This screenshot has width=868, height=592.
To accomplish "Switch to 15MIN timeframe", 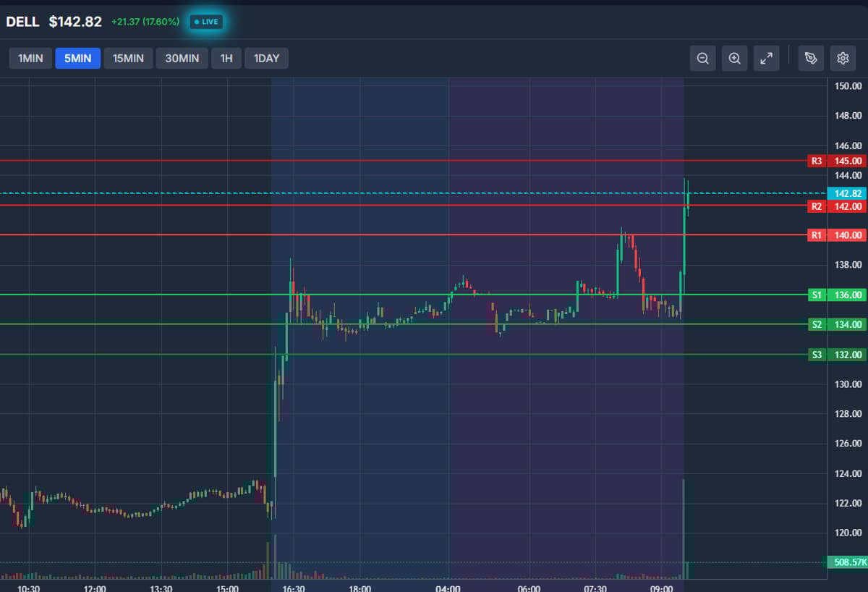I will click(128, 59).
